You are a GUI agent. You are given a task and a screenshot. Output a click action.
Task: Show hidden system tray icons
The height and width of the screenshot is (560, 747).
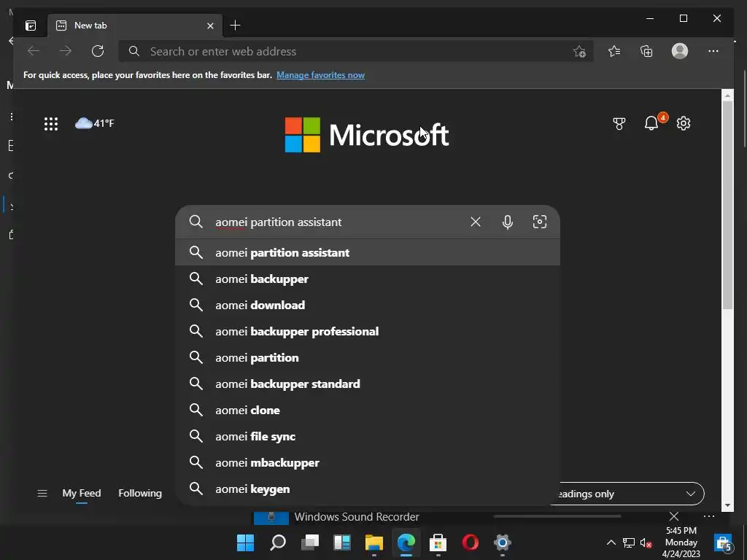[611, 542]
